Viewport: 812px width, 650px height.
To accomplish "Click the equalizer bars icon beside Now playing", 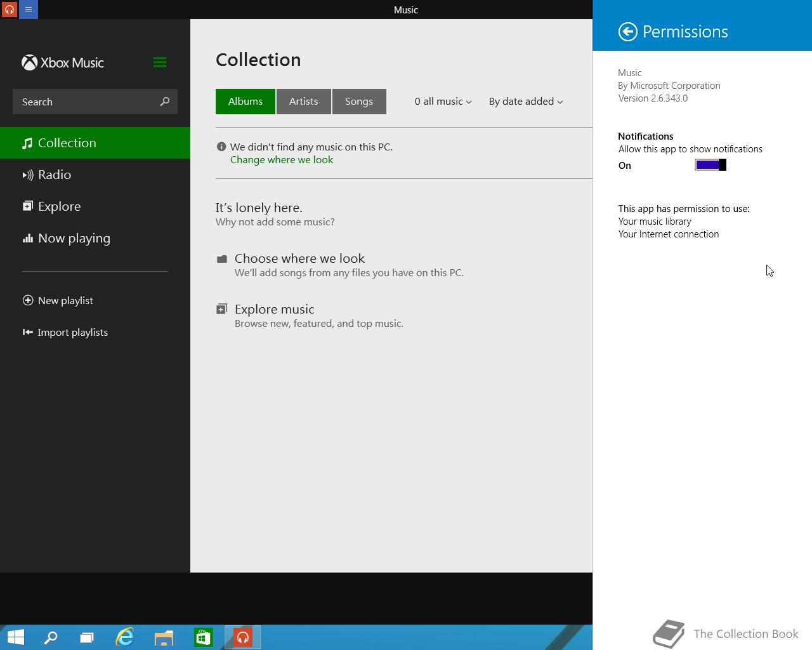I will (x=27, y=239).
